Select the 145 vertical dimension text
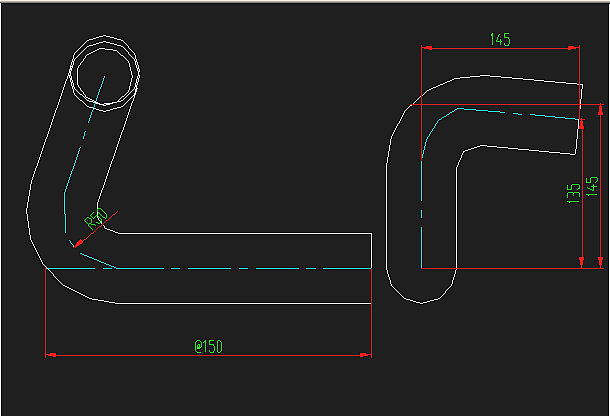The width and height of the screenshot is (610, 416). pyautogui.click(x=592, y=186)
